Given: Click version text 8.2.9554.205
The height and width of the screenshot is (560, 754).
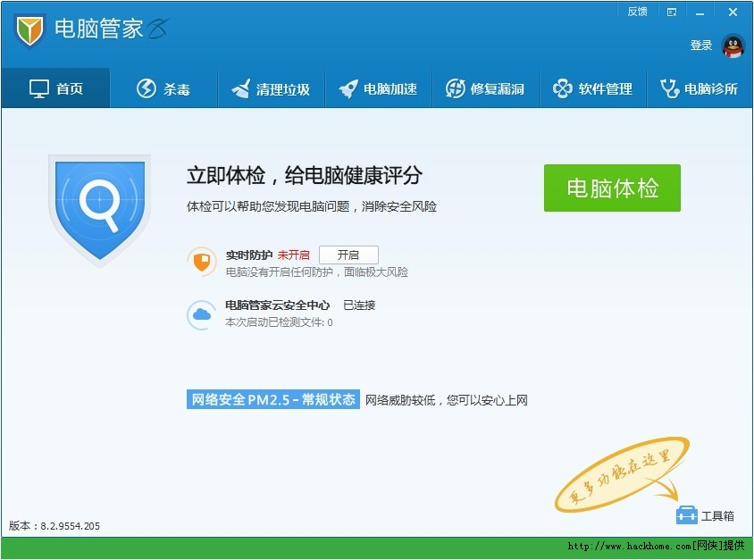Looking at the screenshot, I should [70, 526].
